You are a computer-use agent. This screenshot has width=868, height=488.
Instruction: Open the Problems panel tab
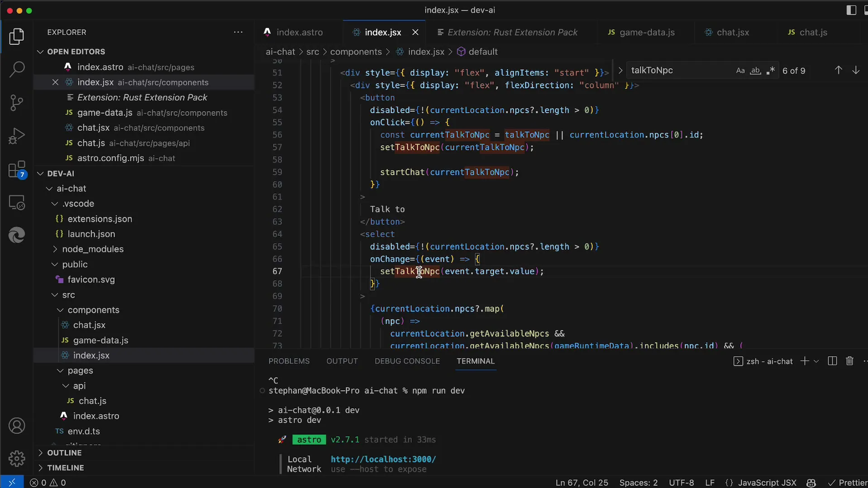click(x=289, y=361)
